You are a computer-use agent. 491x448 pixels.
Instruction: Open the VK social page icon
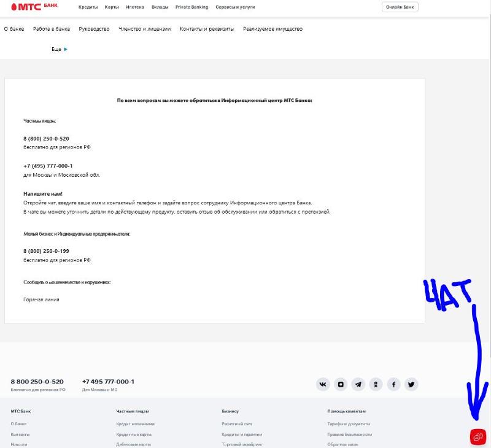(322, 384)
